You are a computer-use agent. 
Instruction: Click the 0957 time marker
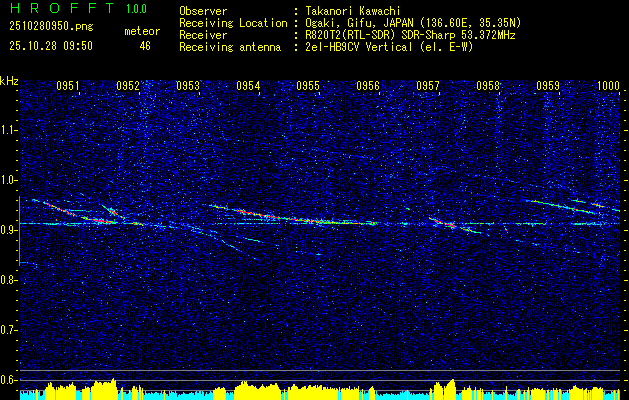click(428, 85)
